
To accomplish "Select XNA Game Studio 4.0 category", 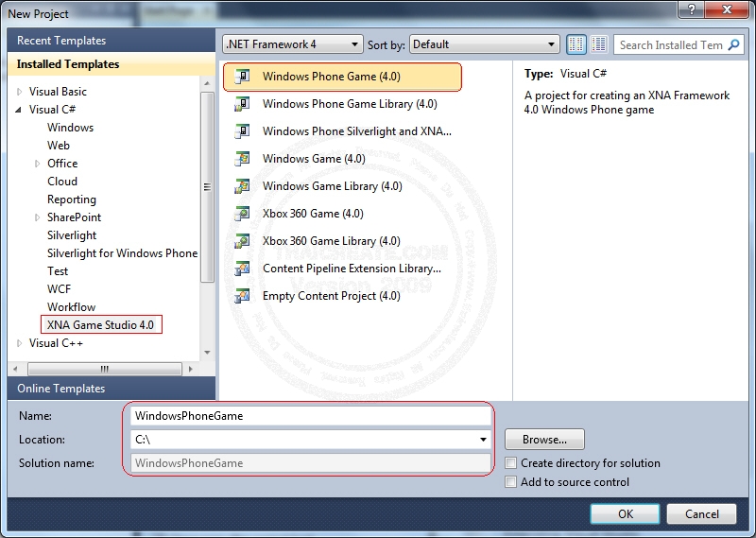I will [101, 324].
